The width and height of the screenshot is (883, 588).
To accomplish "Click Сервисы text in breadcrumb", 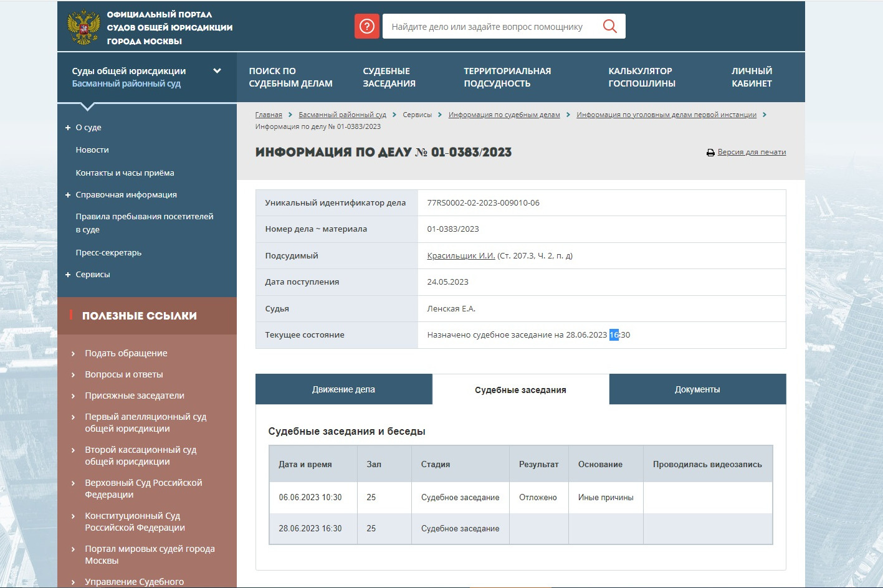I will click(418, 115).
